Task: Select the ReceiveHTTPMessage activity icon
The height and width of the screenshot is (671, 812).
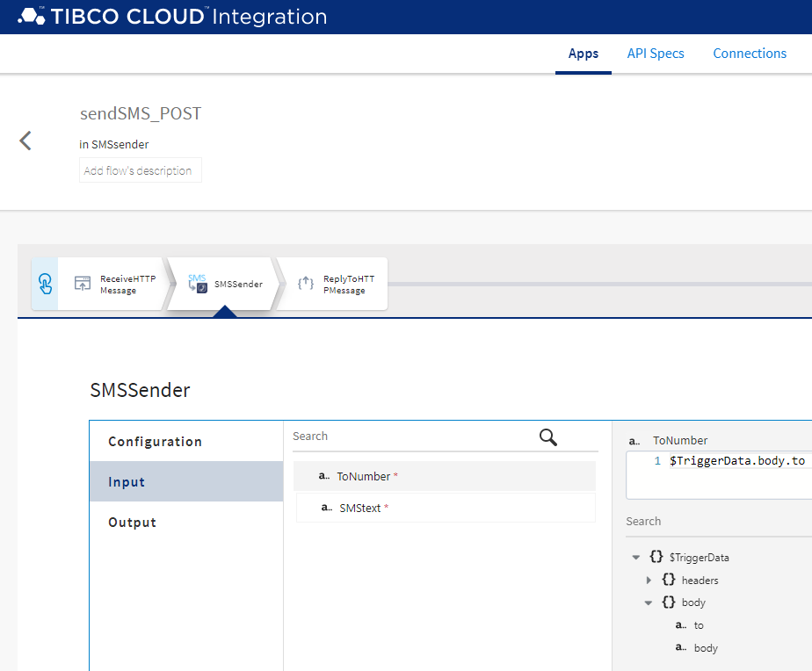Action: pos(83,283)
